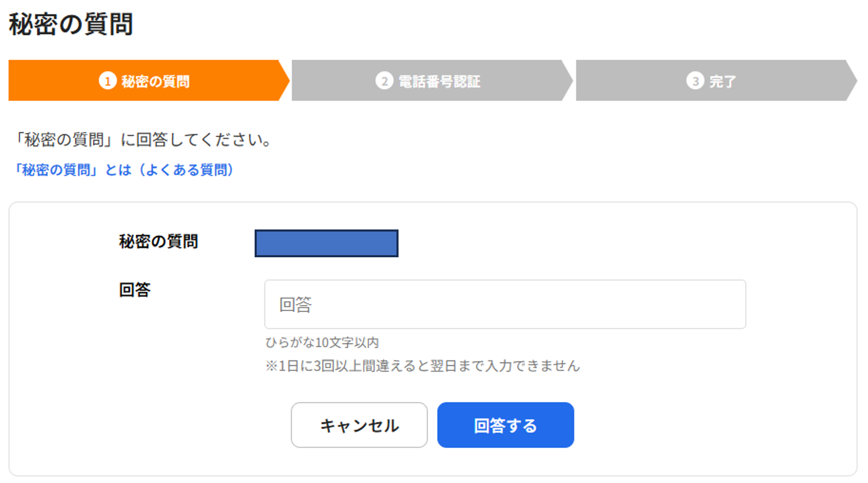
Task: Select the orange 秘密の質問 step label
Action: click(156, 81)
